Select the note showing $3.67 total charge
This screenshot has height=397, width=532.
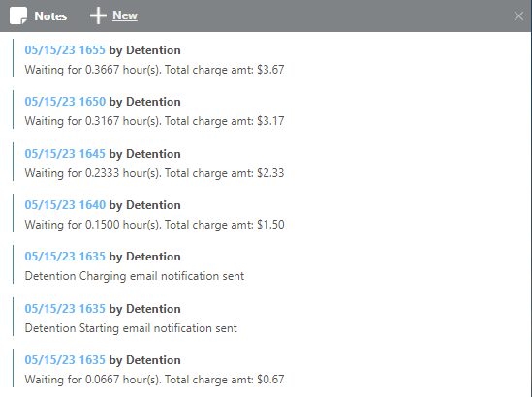point(154,70)
